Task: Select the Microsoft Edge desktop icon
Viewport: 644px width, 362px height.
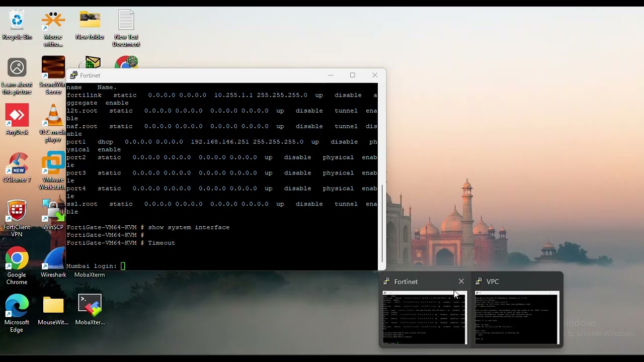Action: click(17, 313)
